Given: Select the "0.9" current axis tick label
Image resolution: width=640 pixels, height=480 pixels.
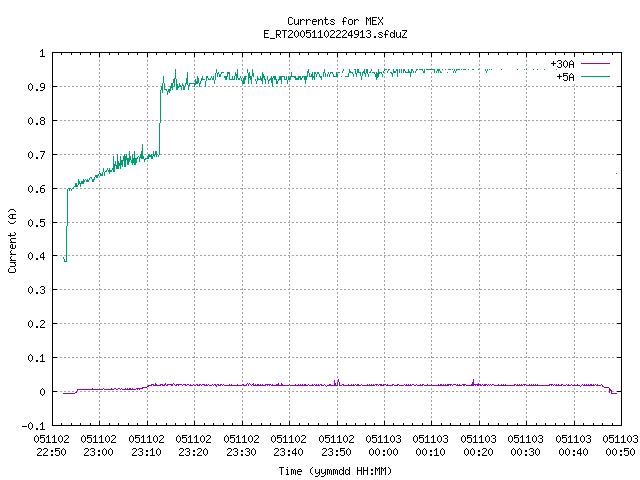Looking at the screenshot, I should (36, 87).
